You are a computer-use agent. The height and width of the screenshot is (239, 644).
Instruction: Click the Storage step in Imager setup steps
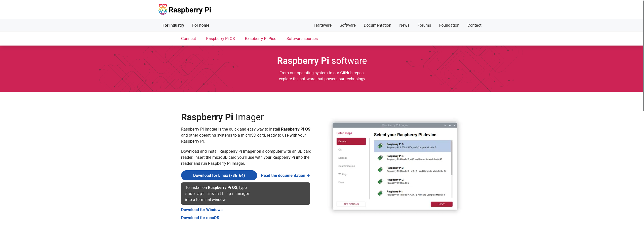point(343,158)
